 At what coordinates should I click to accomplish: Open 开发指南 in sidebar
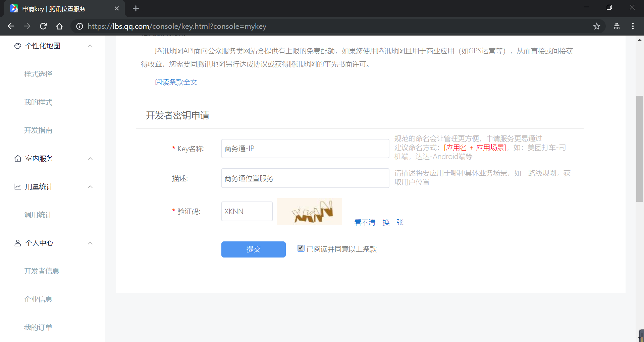pyautogui.click(x=38, y=130)
